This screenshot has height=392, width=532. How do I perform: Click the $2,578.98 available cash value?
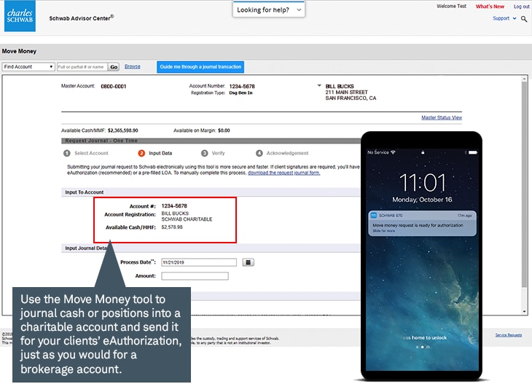172,227
